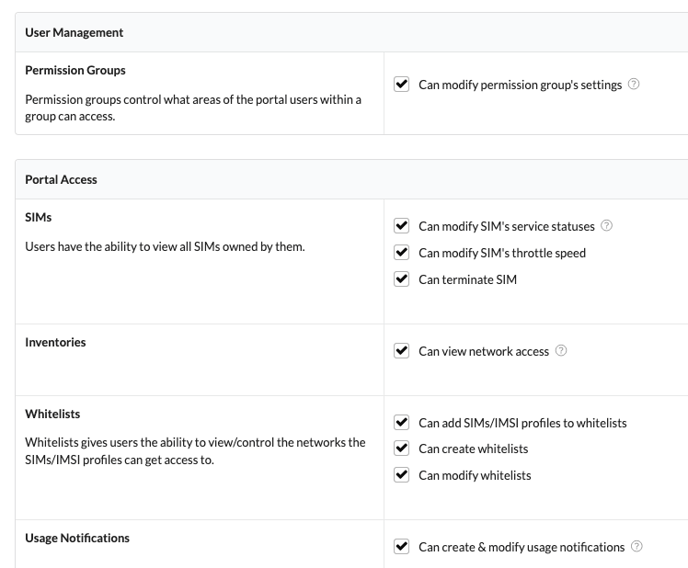Image resolution: width=688 pixels, height=568 pixels.
Task: Select the Inventories row title
Action: pos(55,342)
